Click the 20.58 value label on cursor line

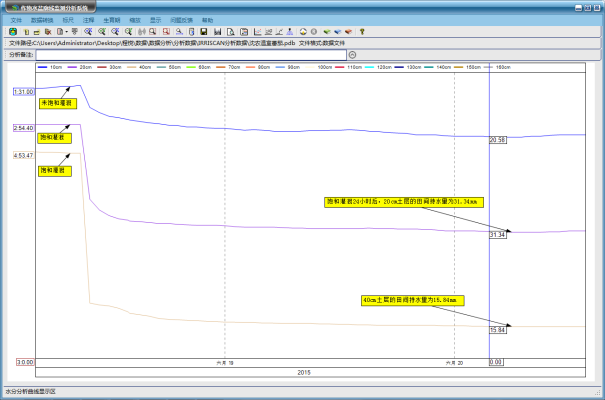pyautogui.click(x=498, y=140)
